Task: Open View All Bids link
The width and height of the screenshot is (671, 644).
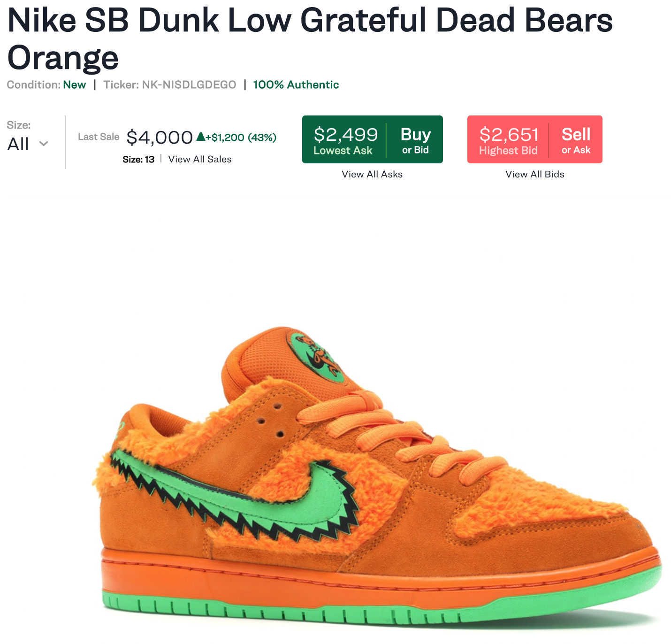Action: point(535,174)
